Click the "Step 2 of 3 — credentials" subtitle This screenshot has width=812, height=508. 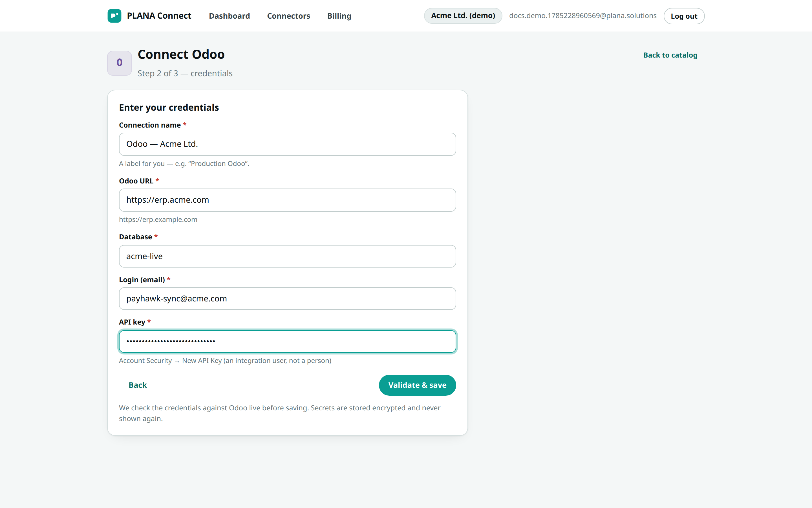coord(185,73)
